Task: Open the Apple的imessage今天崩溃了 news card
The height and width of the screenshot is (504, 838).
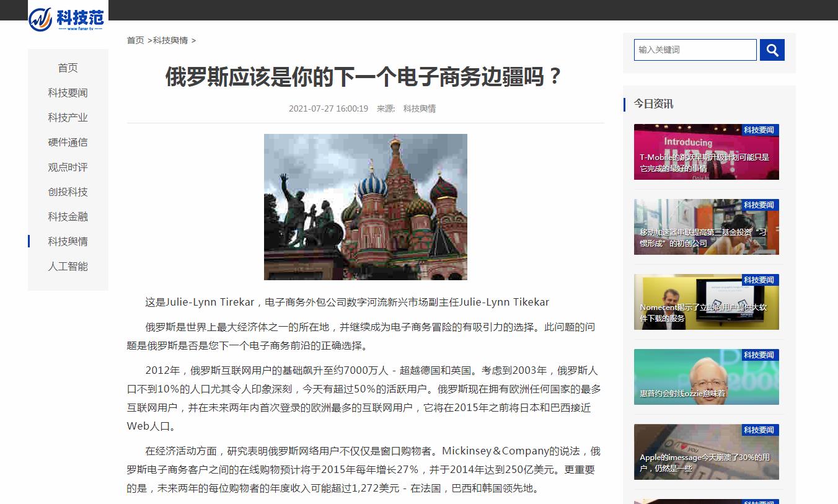Action: [707, 452]
